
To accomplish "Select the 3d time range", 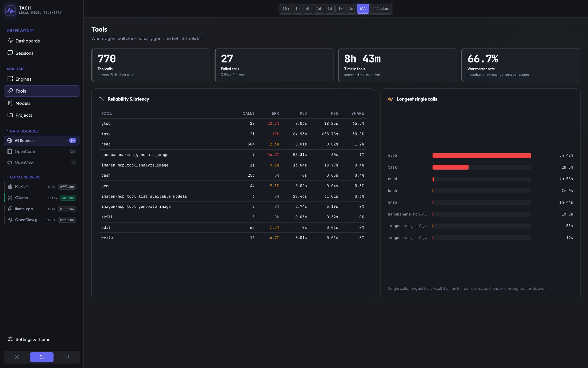I will click(x=330, y=9).
